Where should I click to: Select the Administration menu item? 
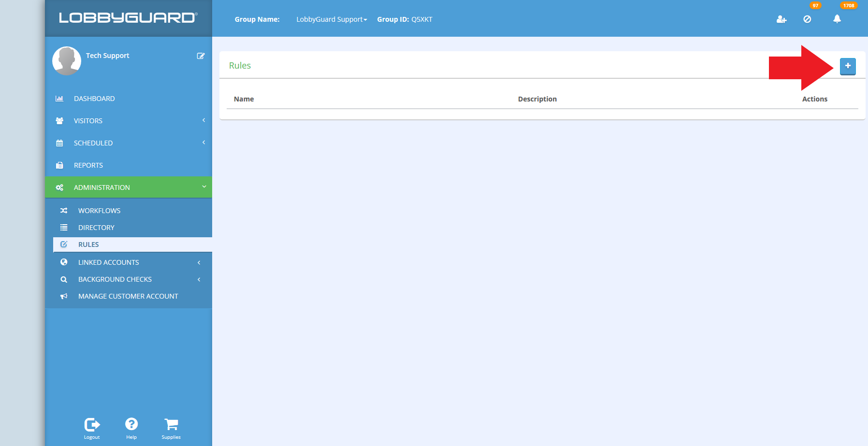point(129,187)
